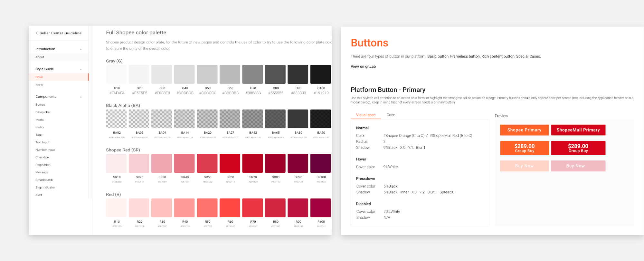Choose the SR60 Shopee Red swatch

click(230, 163)
